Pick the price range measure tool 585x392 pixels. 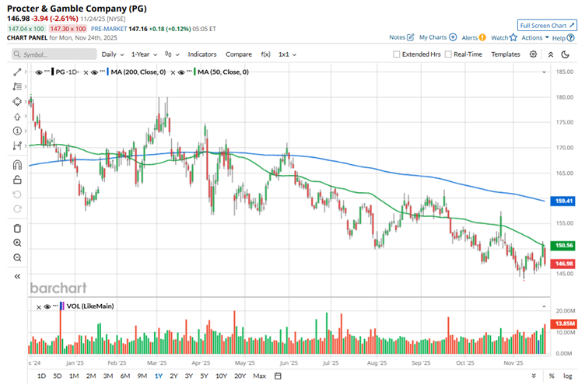17,145
